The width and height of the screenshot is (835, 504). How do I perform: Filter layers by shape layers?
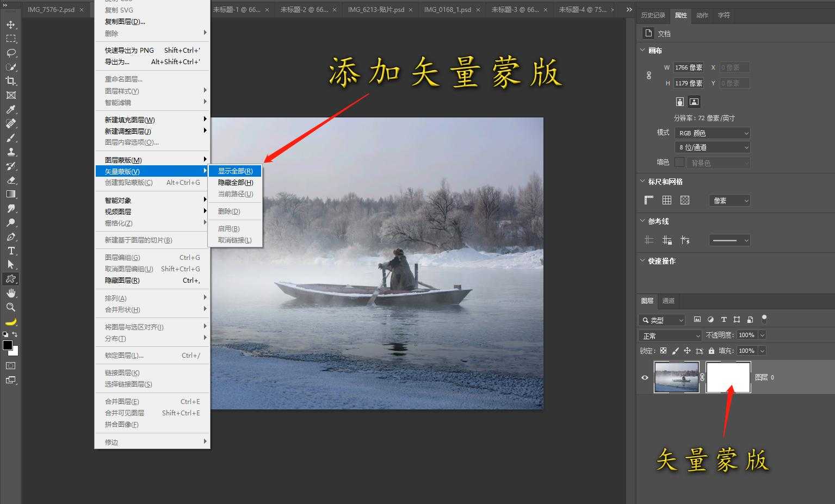(737, 320)
